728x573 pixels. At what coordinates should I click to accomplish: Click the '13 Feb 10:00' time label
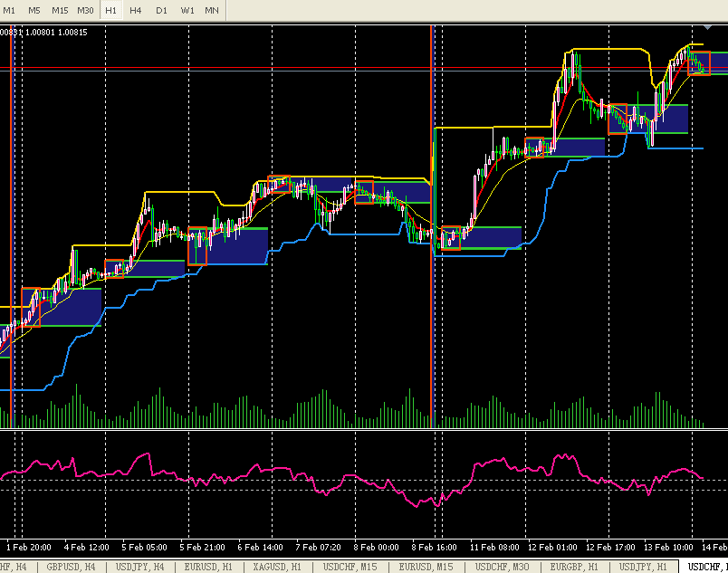coord(668,548)
